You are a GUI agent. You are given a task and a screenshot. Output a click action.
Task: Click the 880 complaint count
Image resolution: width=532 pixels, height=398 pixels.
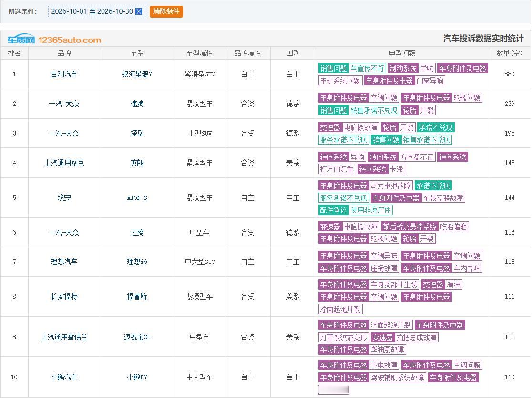(509, 74)
